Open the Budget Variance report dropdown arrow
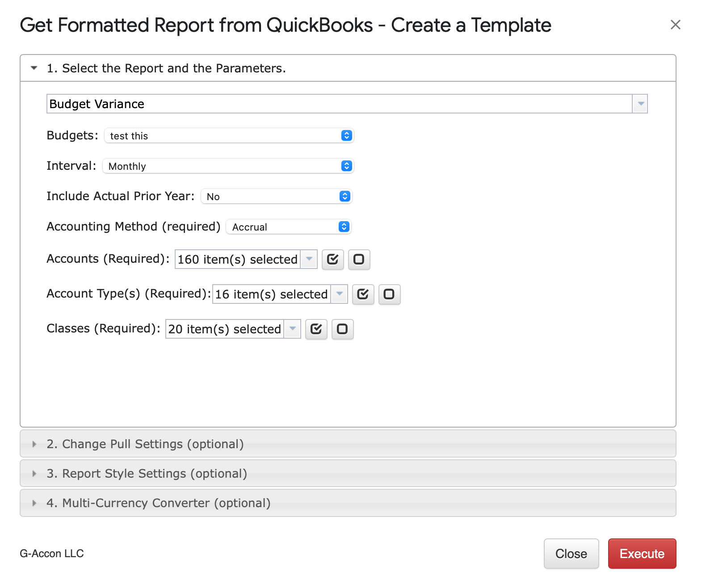 point(640,104)
